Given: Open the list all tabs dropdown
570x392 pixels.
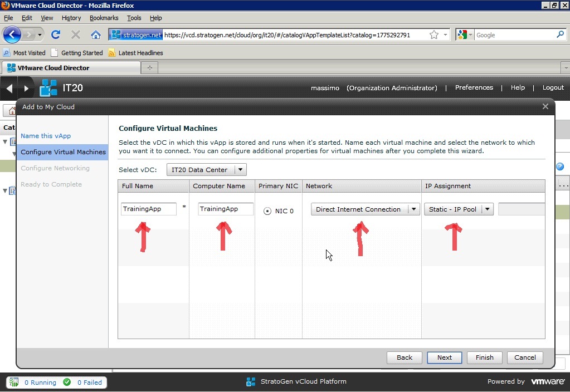Looking at the screenshot, I should coord(566,67).
